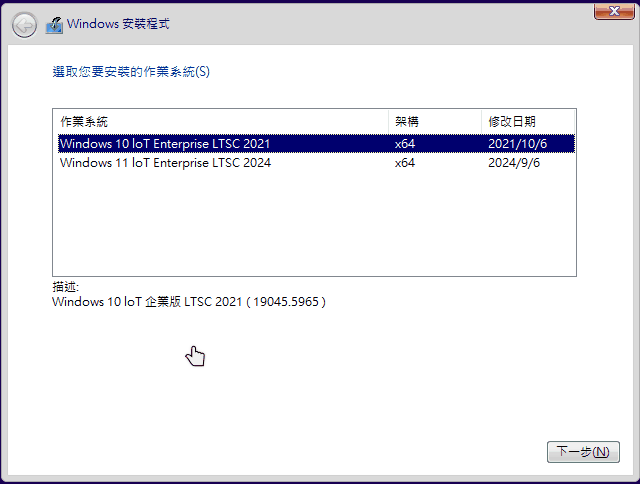Click the x64 cell of Windows 10 row

405,144
